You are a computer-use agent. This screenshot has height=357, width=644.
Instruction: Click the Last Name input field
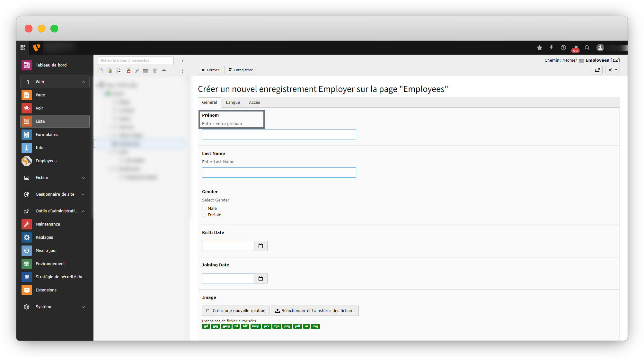(279, 173)
